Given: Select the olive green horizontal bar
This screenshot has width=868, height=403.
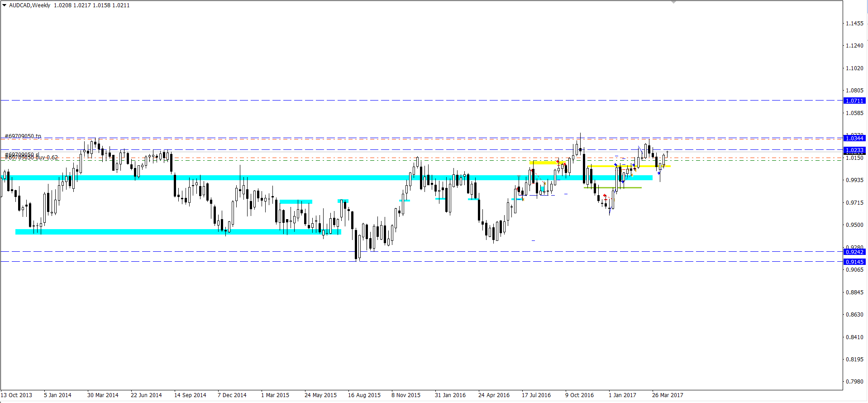Looking at the screenshot, I should point(613,187).
